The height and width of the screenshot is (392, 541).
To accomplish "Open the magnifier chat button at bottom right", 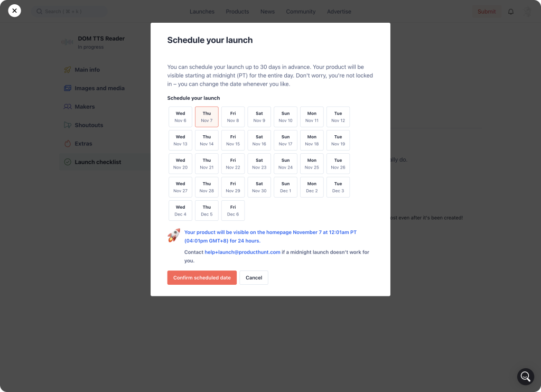I will click(x=525, y=376).
